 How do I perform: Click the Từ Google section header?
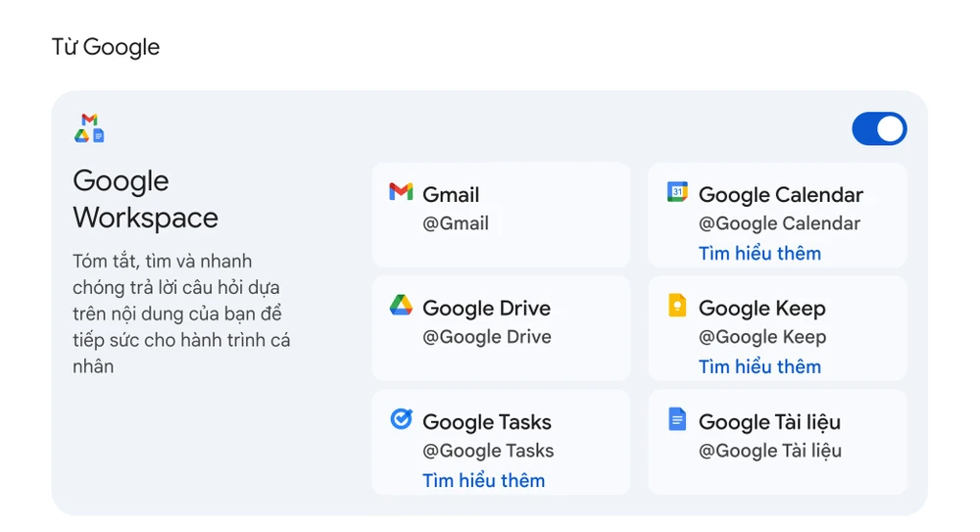tap(106, 47)
